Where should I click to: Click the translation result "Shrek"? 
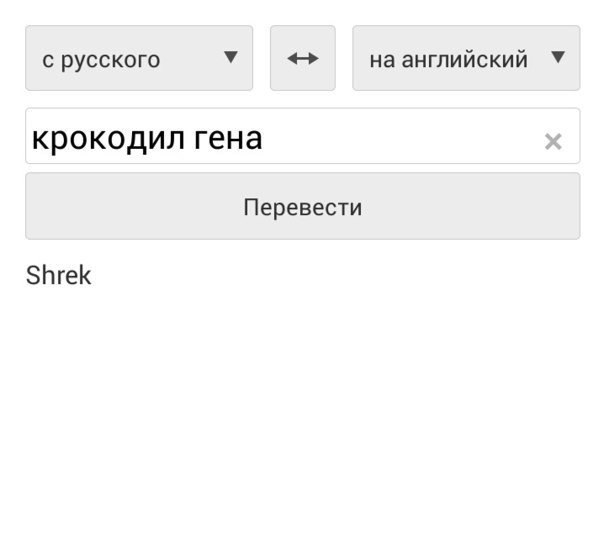[x=58, y=276]
